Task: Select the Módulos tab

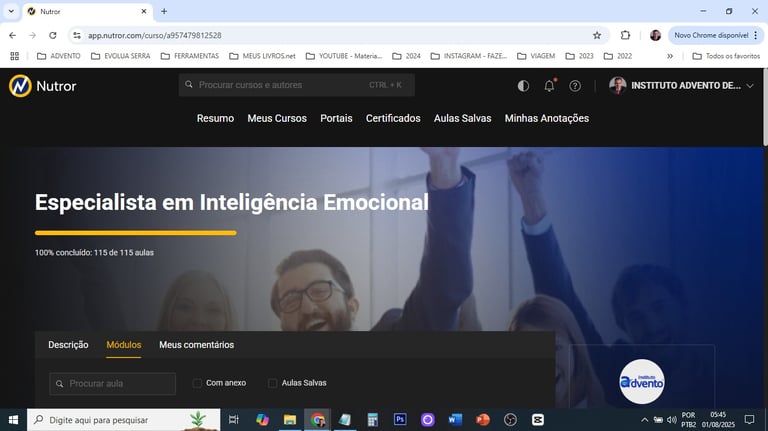Action: [123, 345]
